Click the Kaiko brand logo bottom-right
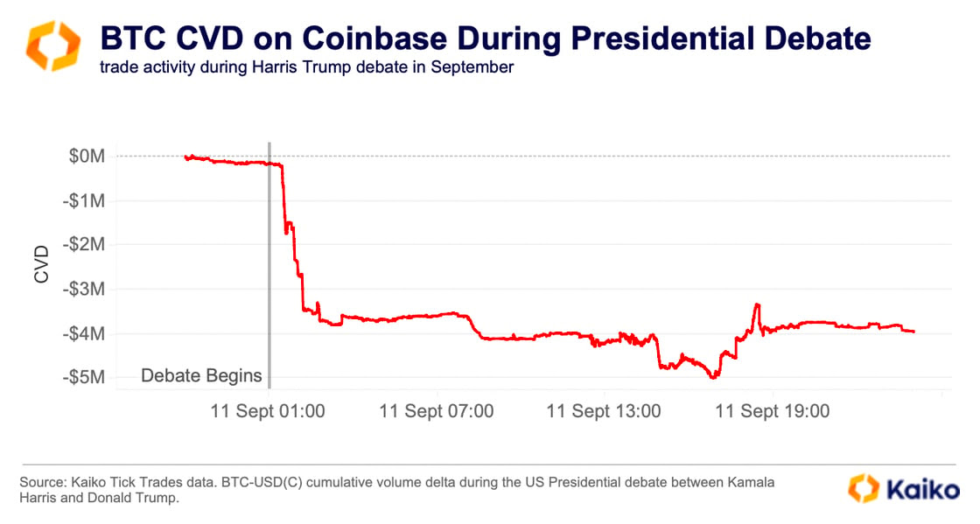This screenshot has height=524, width=980. [x=904, y=488]
